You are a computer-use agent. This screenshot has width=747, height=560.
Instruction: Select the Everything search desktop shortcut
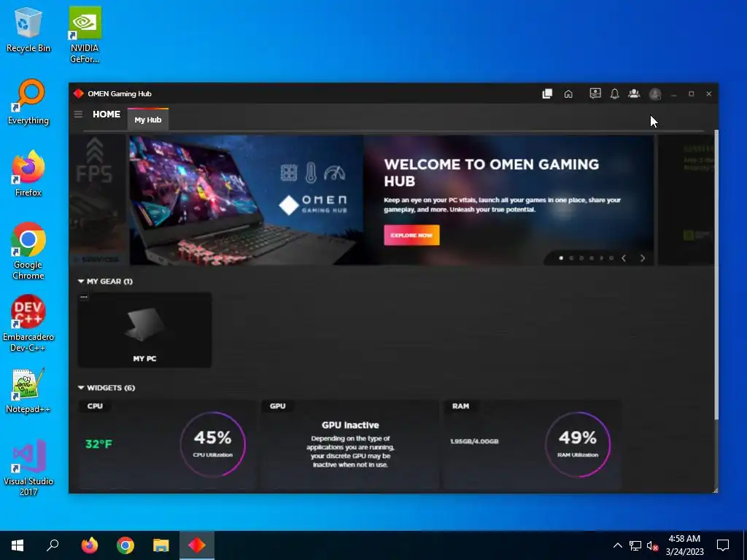(28, 102)
